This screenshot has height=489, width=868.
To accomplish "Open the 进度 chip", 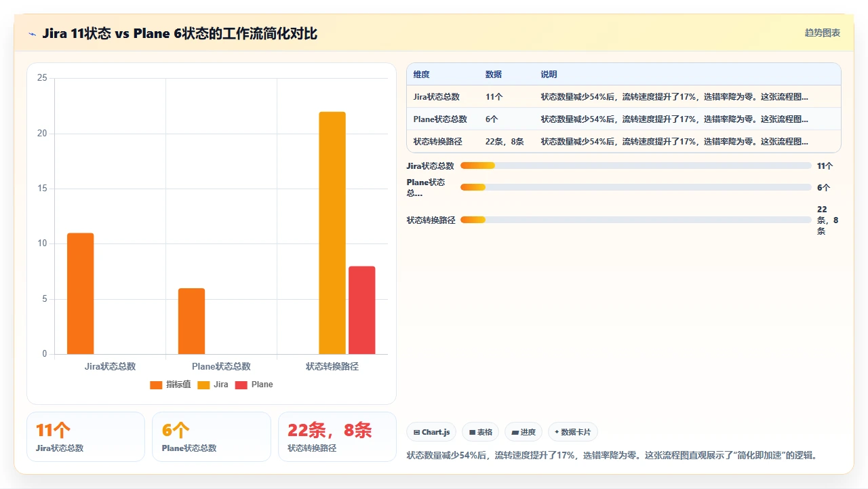I will [524, 432].
